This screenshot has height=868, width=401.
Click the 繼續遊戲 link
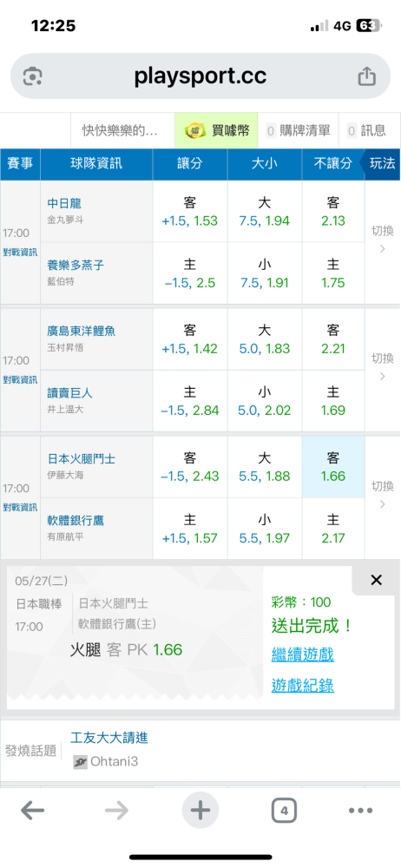click(x=303, y=654)
